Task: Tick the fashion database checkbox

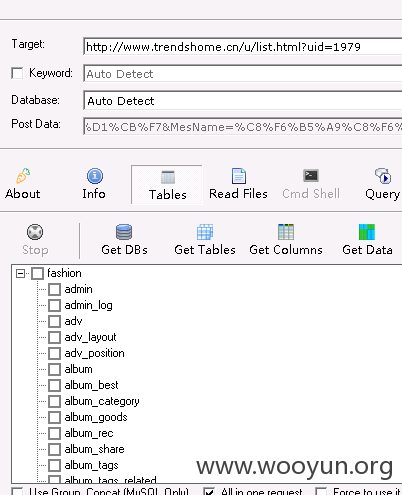Action: pyautogui.click(x=37, y=274)
